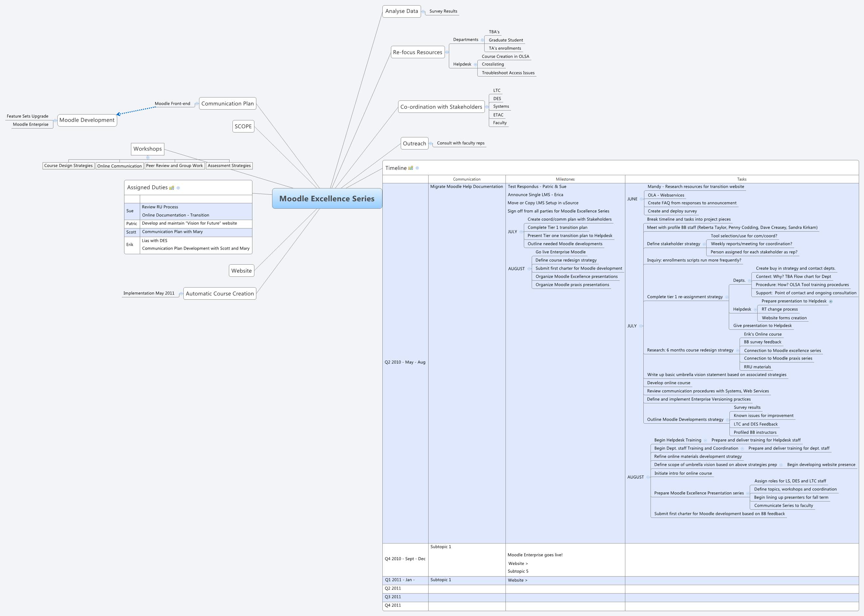864x616 pixels.
Task: Select the 'Moodle Enterprise goes live!' milestone
Action: pyautogui.click(x=535, y=554)
